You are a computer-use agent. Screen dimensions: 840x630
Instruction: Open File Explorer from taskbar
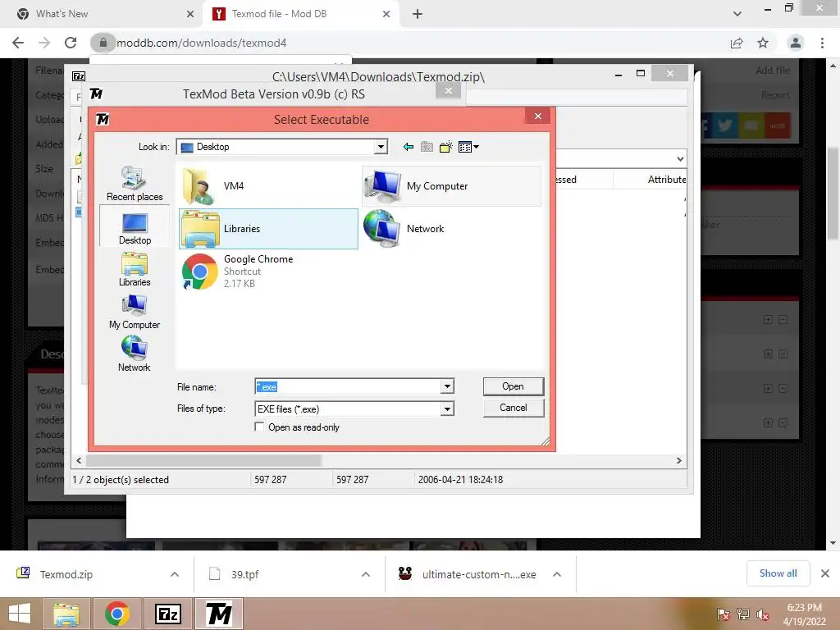pos(66,614)
